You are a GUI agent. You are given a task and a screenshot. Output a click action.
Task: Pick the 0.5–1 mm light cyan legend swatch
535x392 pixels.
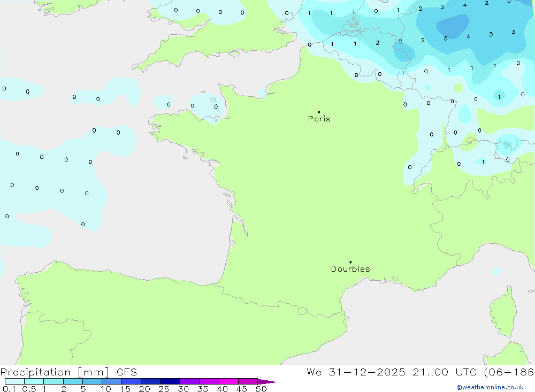click(34, 381)
